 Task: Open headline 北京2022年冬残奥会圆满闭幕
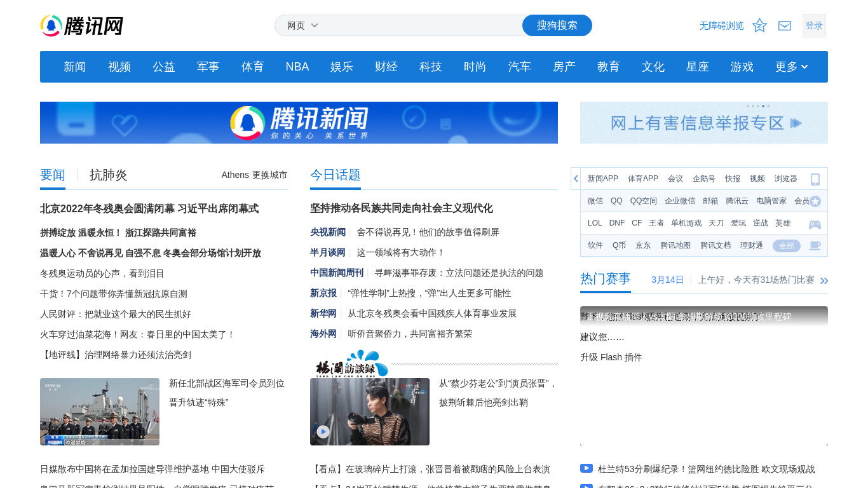149,208
